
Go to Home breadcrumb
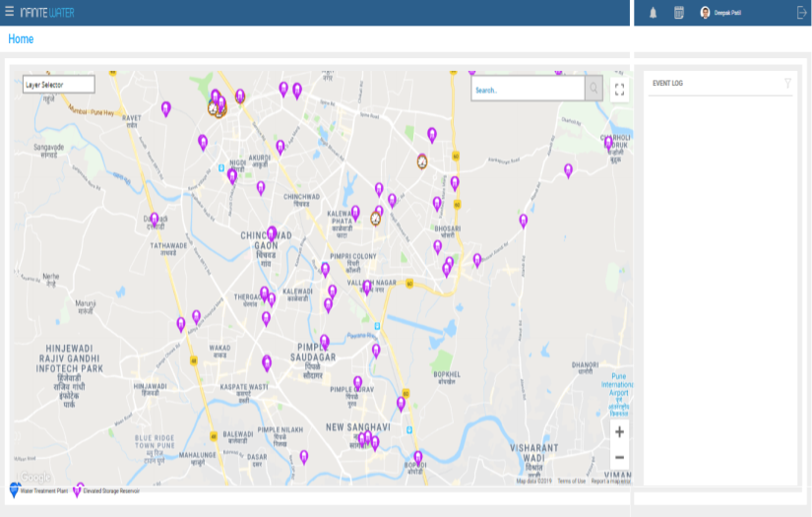pos(21,38)
